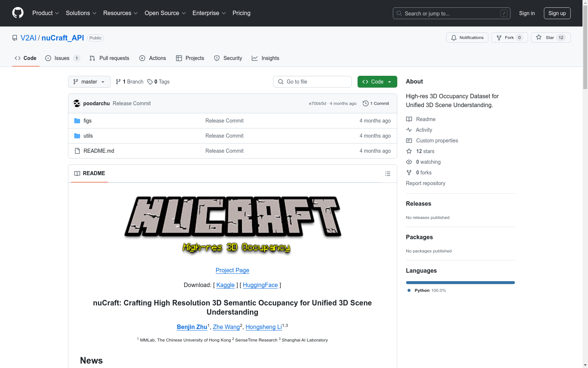588x368 pixels.
Task: Open the Resources dropdown
Action: pos(121,13)
